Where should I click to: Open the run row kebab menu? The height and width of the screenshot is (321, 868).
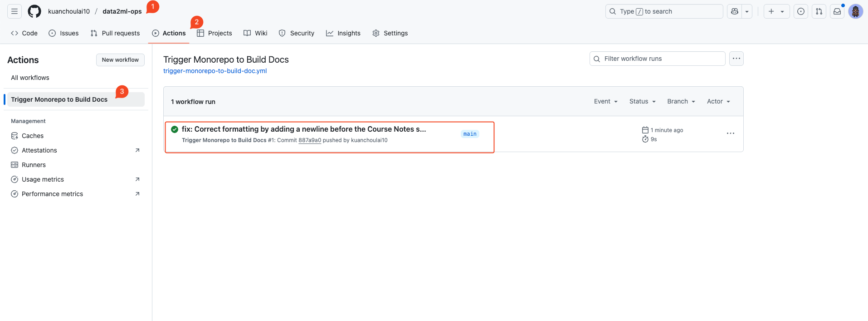click(x=731, y=133)
